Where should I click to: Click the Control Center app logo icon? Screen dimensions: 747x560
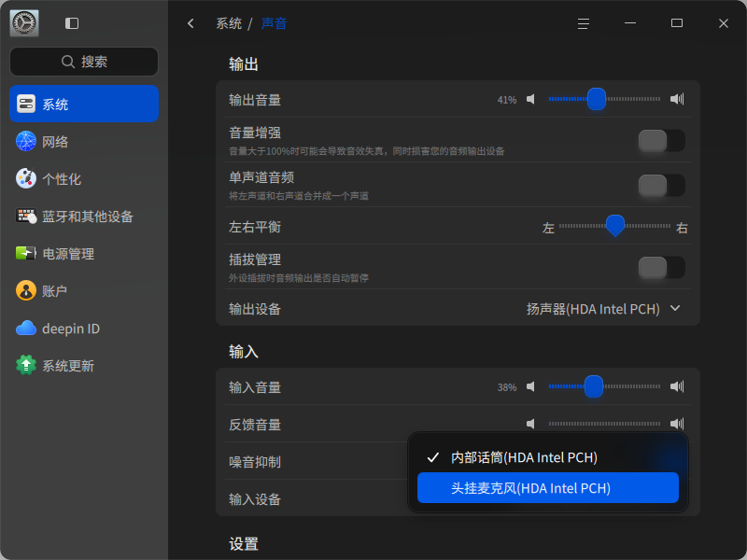click(24, 22)
